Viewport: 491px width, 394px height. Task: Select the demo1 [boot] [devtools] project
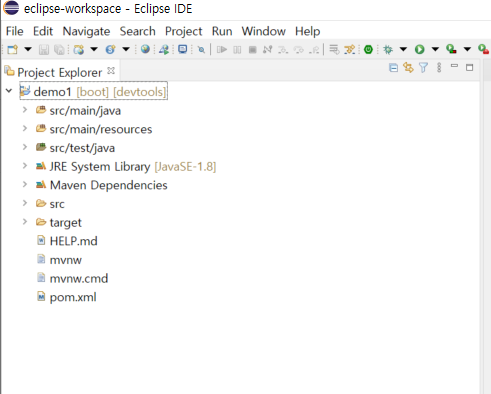[93, 91]
